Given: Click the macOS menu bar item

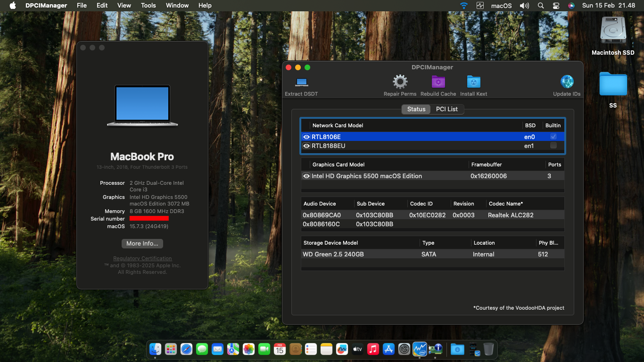Looking at the screenshot, I should point(501,5).
